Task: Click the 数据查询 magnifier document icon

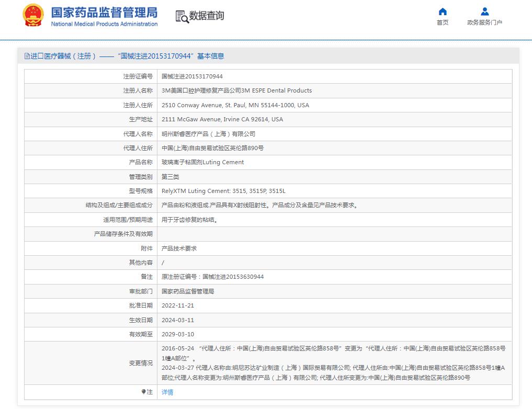Action: tap(182, 17)
